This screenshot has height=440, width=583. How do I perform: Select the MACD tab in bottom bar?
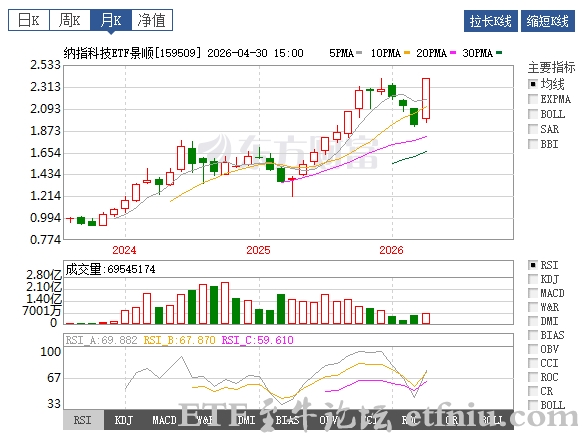[x=164, y=420]
